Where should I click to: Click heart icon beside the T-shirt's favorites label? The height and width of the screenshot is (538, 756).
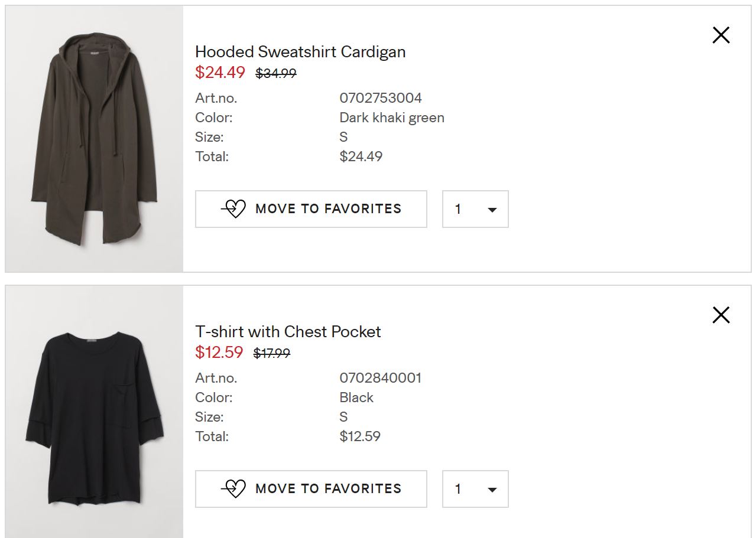[x=234, y=488]
